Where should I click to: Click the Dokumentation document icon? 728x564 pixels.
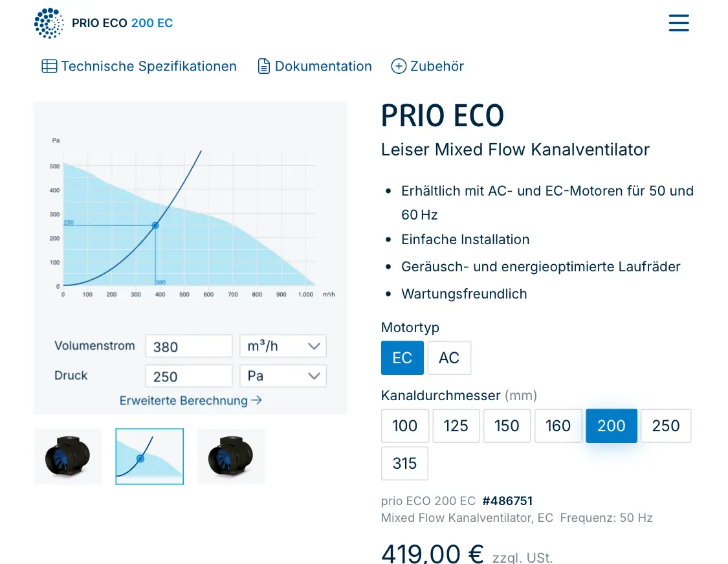(x=264, y=66)
